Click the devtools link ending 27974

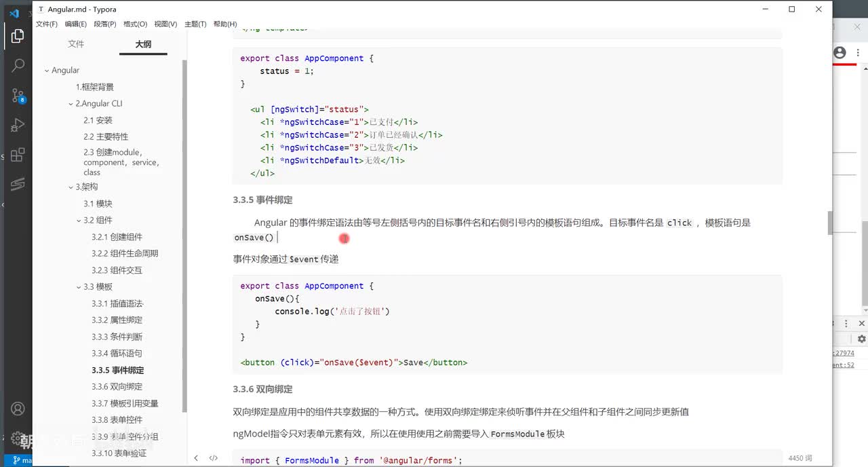tap(844, 353)
